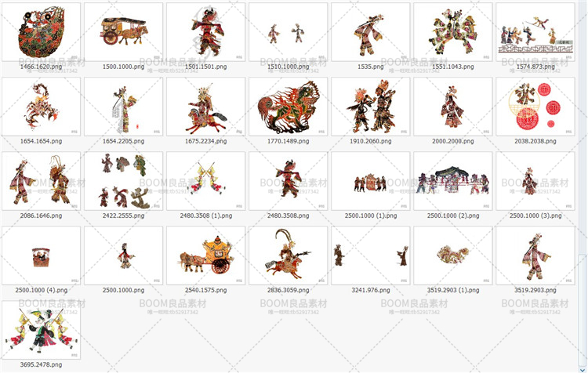Click the file name 1675.2234.png

pos(206,141)
